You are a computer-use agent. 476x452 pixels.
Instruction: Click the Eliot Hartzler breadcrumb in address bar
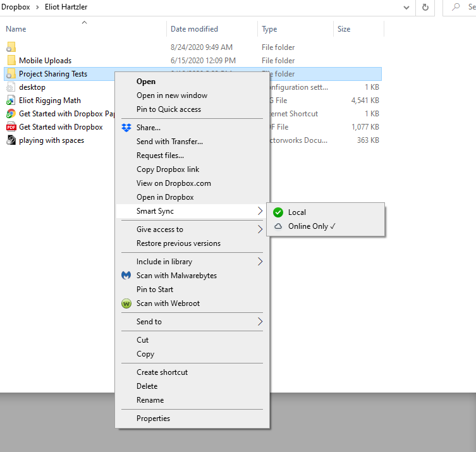pyautogui.click(x=66, y=7)
